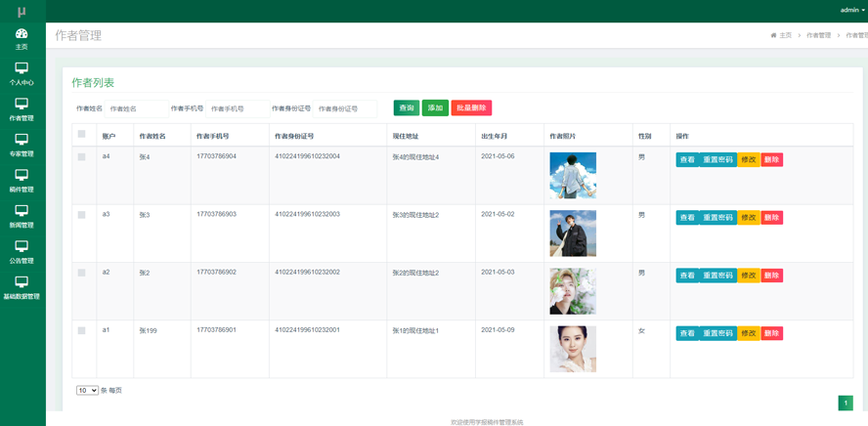Screen dimensions: 868x426
Task: Click the photo thumbnail of author 张3
Action: [573, 234]
